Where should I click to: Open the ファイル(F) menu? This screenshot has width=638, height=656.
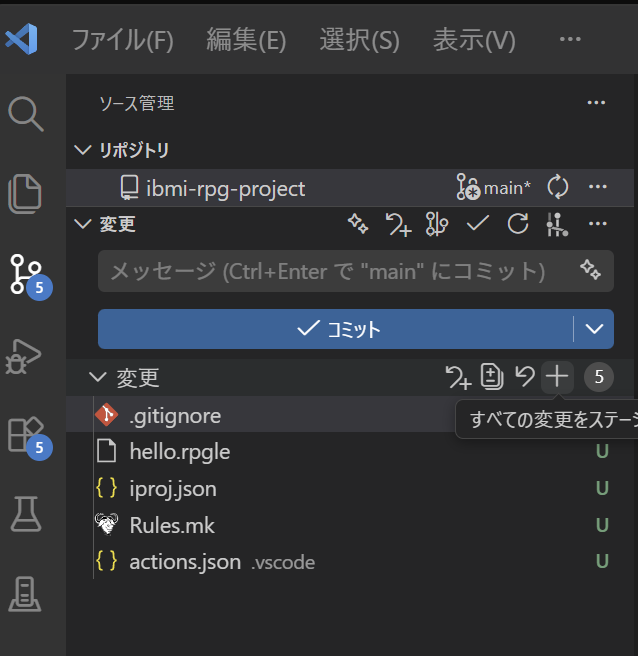[x=122, y=40]
